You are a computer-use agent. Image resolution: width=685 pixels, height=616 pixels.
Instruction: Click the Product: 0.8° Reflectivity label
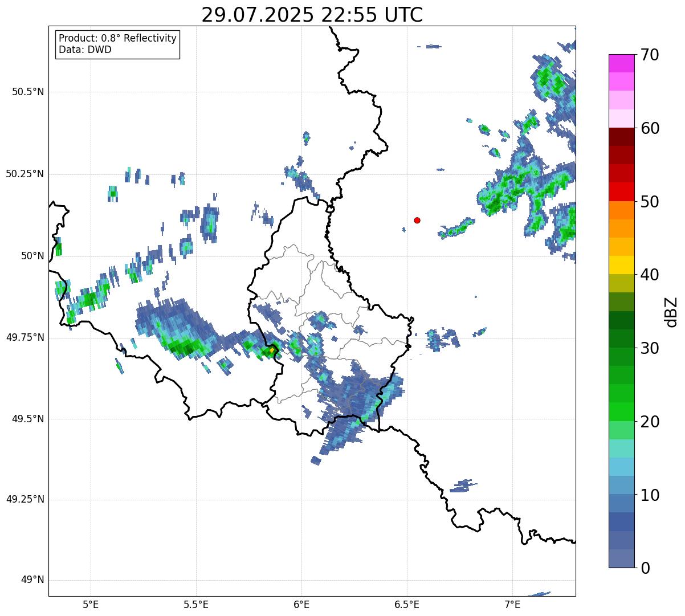[118, 38]
